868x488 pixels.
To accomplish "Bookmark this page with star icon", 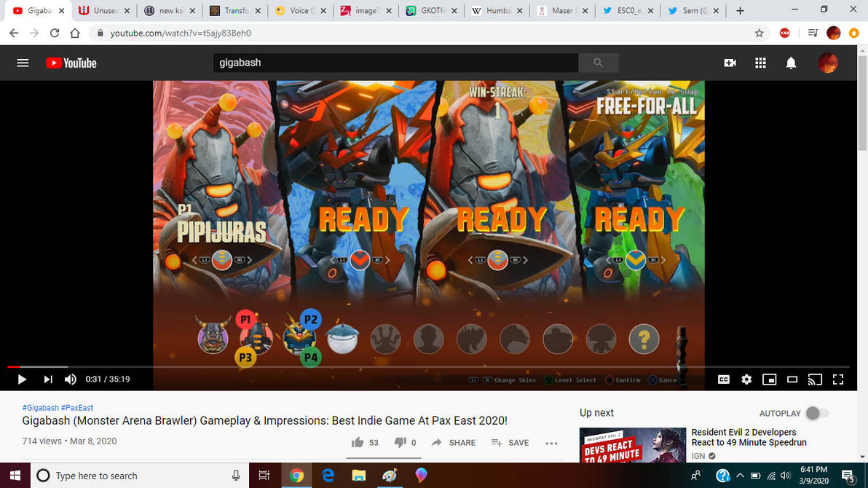I will point(759,34).
